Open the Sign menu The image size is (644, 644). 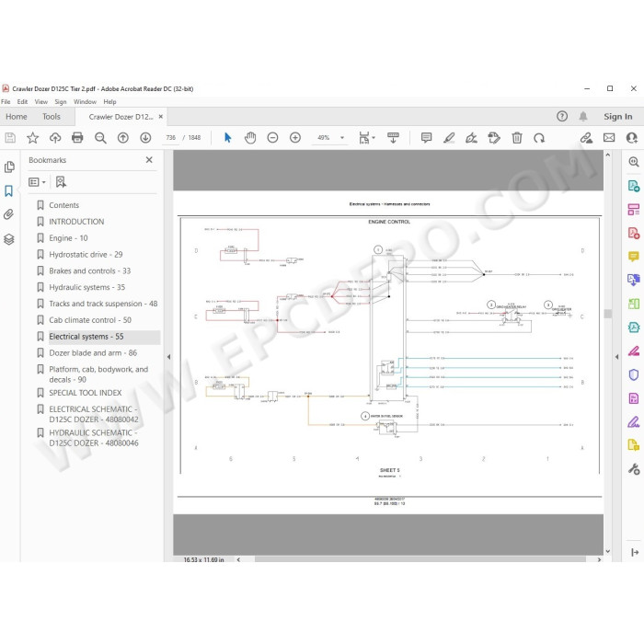click(61, 102)
